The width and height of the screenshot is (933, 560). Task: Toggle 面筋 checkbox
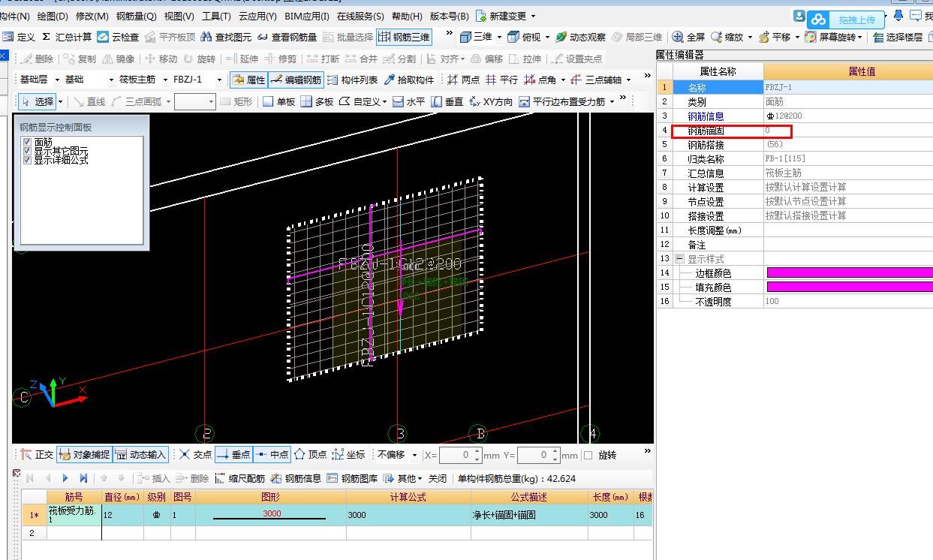(x=28, y=142)
